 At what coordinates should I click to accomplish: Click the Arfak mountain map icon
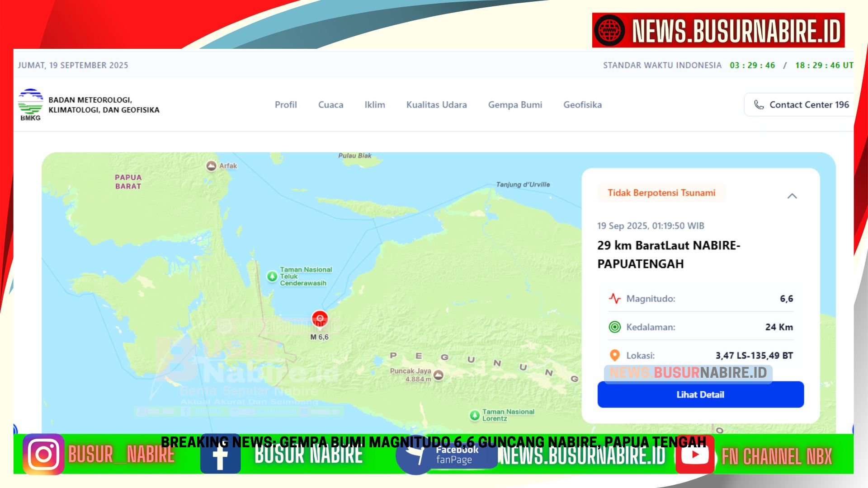tap(211, 166)
